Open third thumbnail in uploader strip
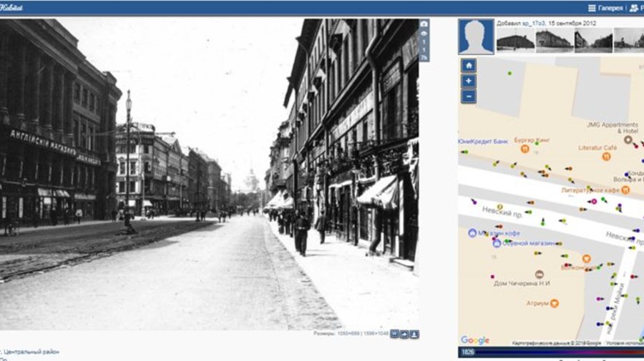The width and height of the screenshot is (644, 361). 593,40
